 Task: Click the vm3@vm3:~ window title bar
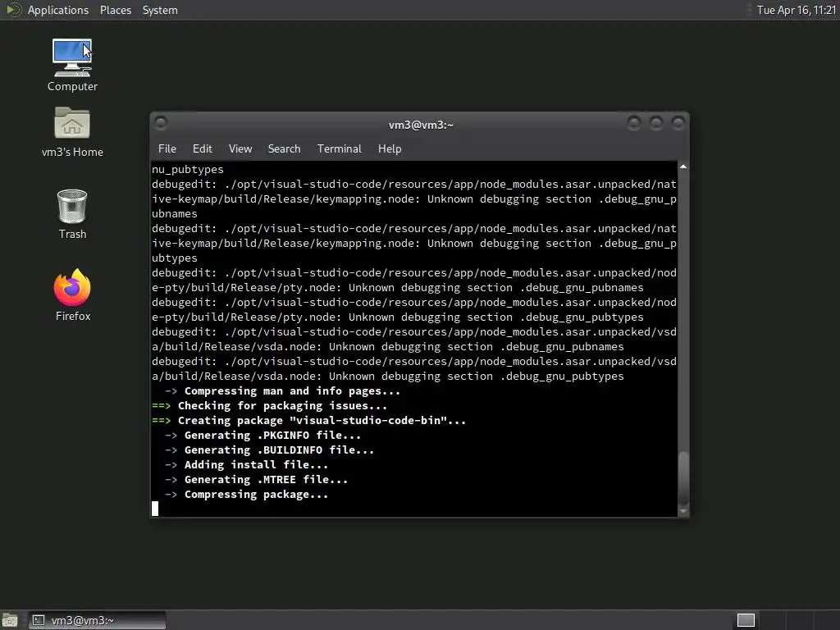point(421,125)
